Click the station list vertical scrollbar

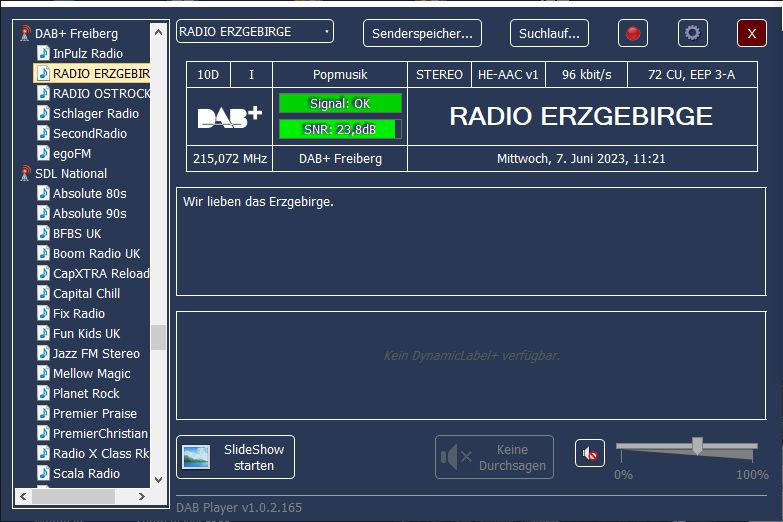(158, 337)
